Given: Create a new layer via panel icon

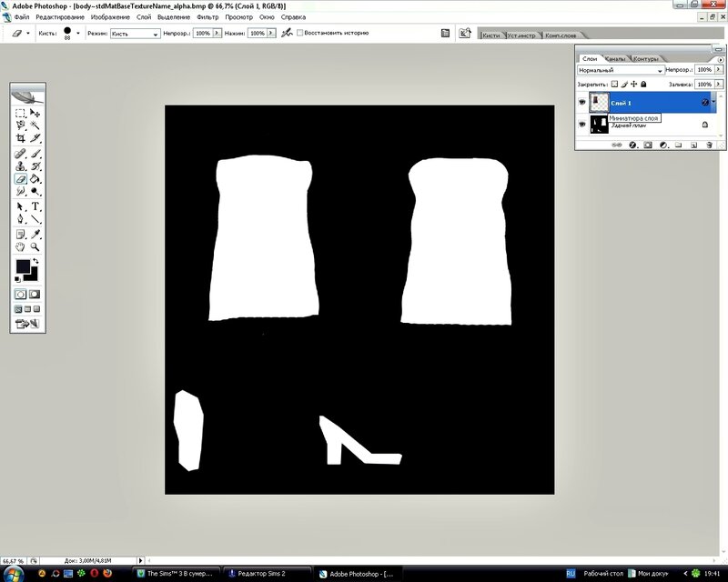Looking at the screenshot, I should 693,144.
